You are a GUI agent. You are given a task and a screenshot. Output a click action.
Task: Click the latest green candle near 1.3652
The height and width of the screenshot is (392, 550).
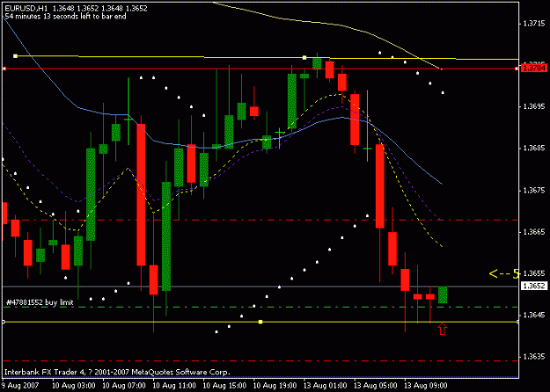pyautogui.click(x=443, y=294)
